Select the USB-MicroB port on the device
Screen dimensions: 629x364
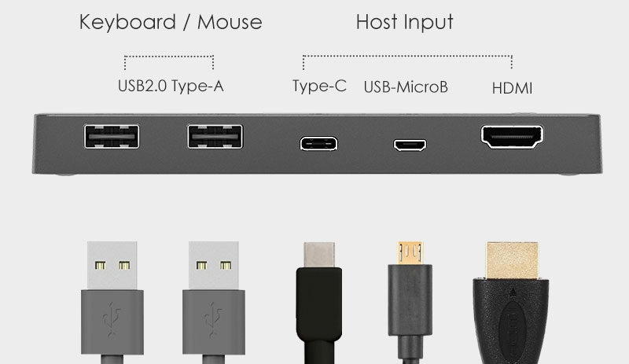[x=410, y=145]
